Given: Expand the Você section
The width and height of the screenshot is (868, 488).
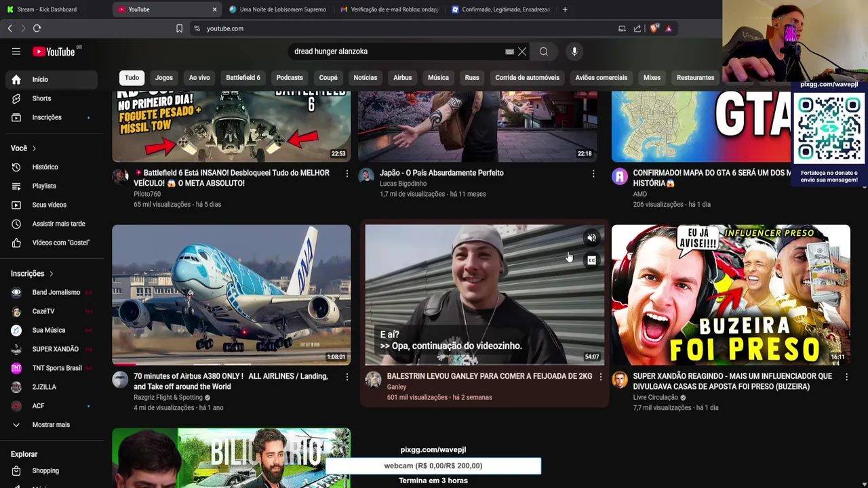Looking at the screenshot, I should pyautogui.click(x=24, y=148).
